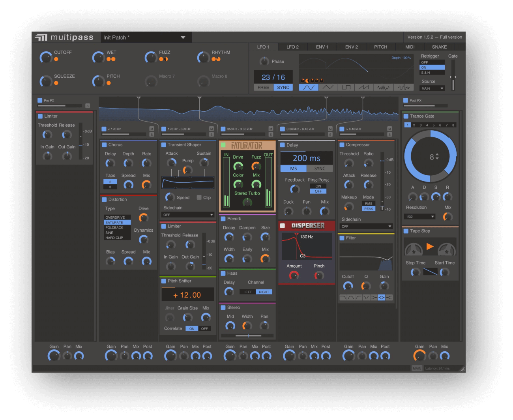Toggle the Tape Stop module
Screen dimensions: 513x420
coord(406,231)
